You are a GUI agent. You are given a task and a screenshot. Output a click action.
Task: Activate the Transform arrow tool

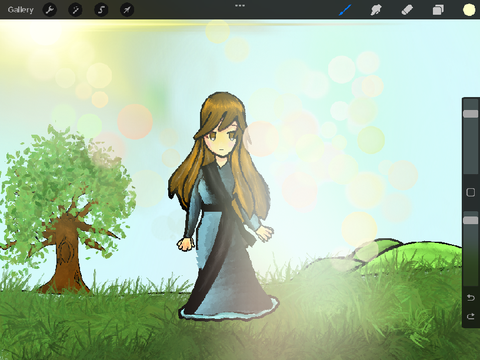tap(127, 10)
